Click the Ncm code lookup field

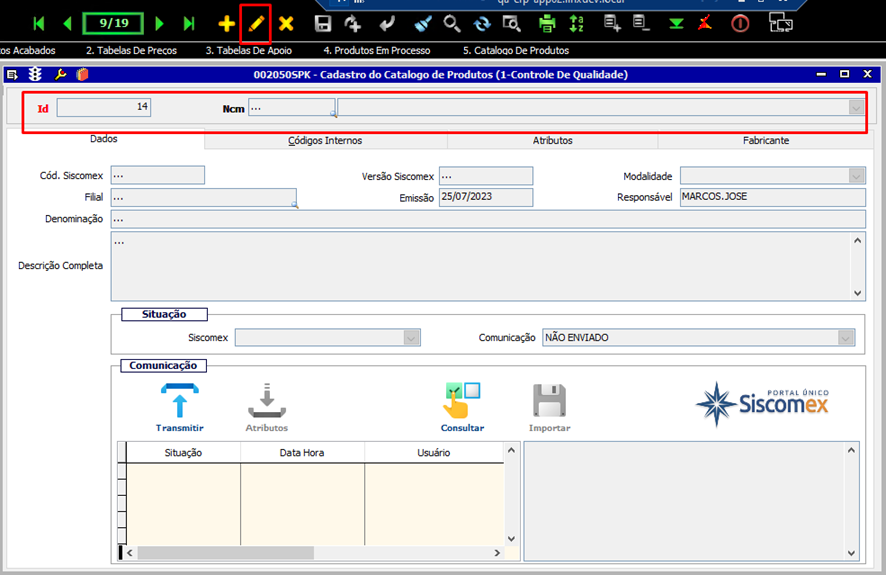point(292,108)
